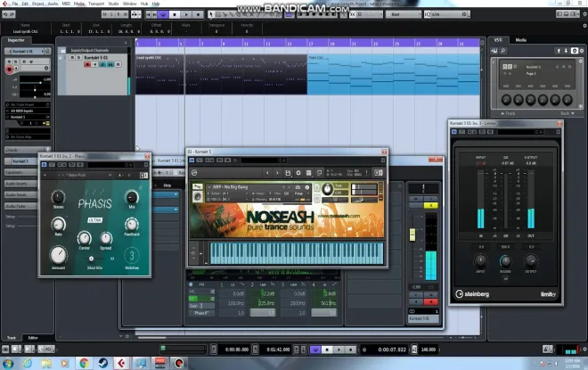Open Equalizers section in Inspector

(20, 172)
